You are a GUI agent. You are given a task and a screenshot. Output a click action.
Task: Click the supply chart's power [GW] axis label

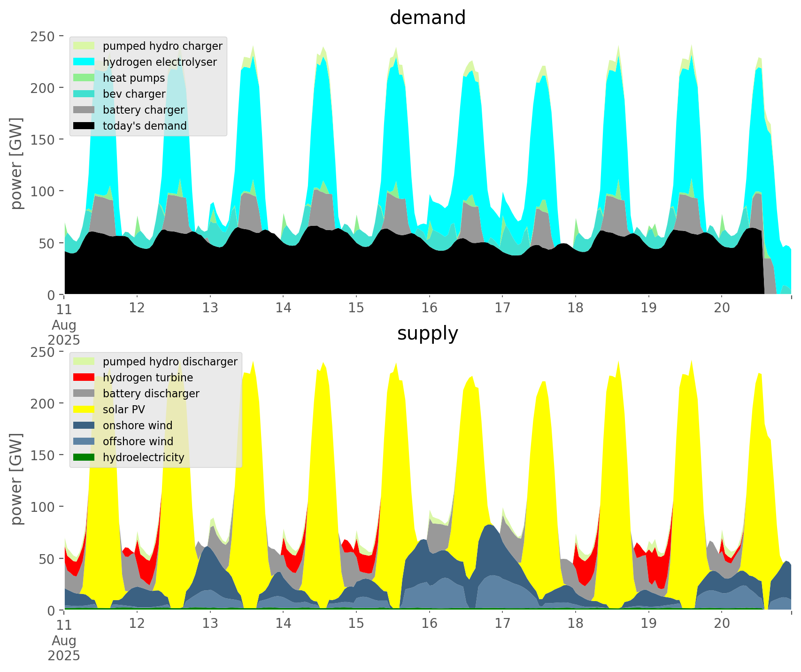16,479
